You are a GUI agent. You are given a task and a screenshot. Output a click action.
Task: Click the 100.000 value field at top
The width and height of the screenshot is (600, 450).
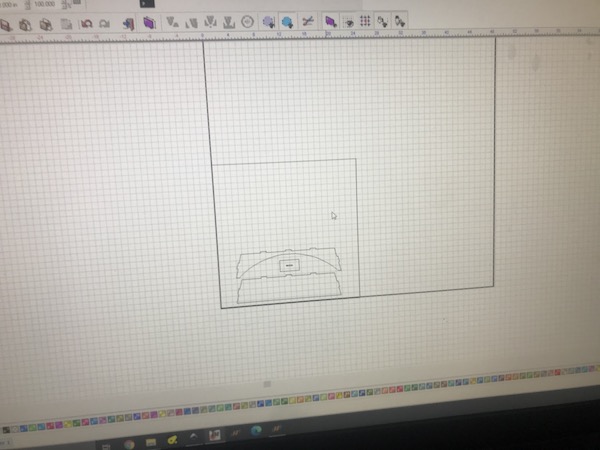[44, 4]
